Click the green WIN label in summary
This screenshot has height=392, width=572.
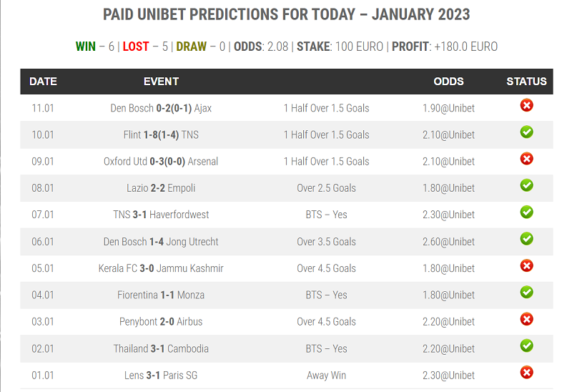(x=85, y=46)
